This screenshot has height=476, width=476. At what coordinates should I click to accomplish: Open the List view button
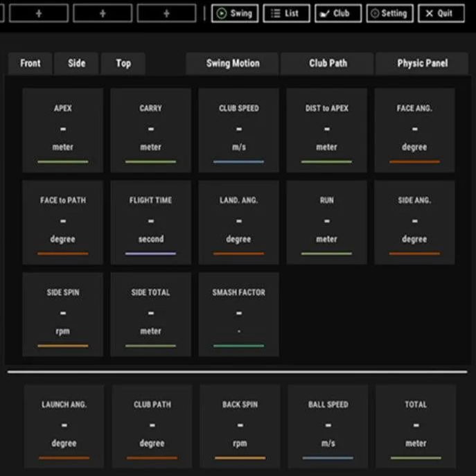[x=286, y=13]
